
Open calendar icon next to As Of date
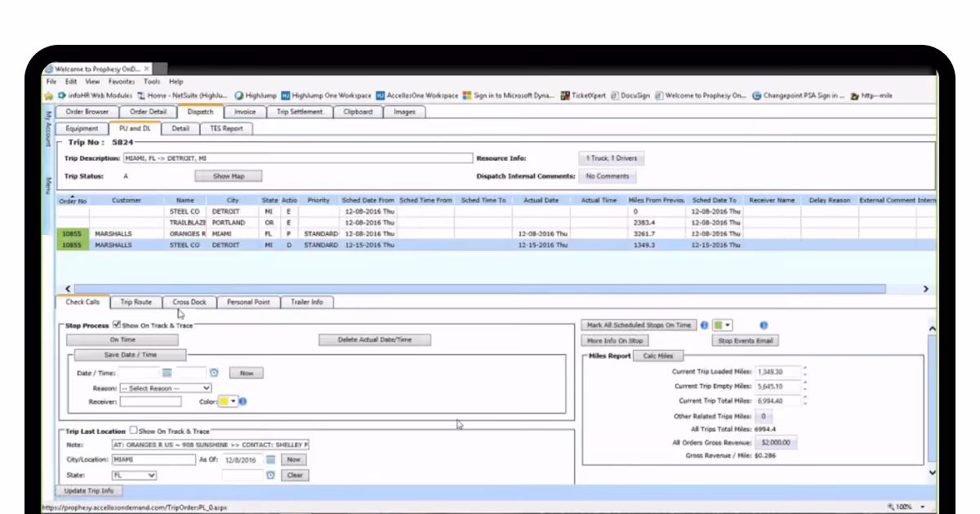coord(270,459)
